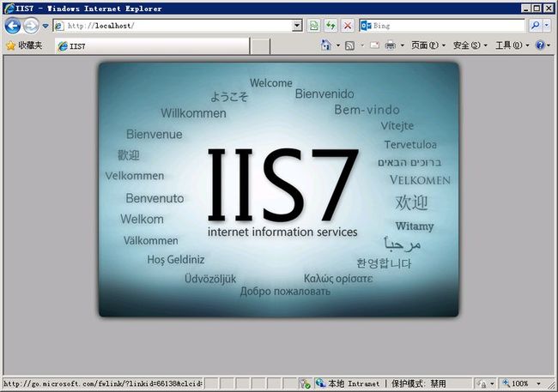Expand the feeds dropdown arrow

(x=362, y=45)
